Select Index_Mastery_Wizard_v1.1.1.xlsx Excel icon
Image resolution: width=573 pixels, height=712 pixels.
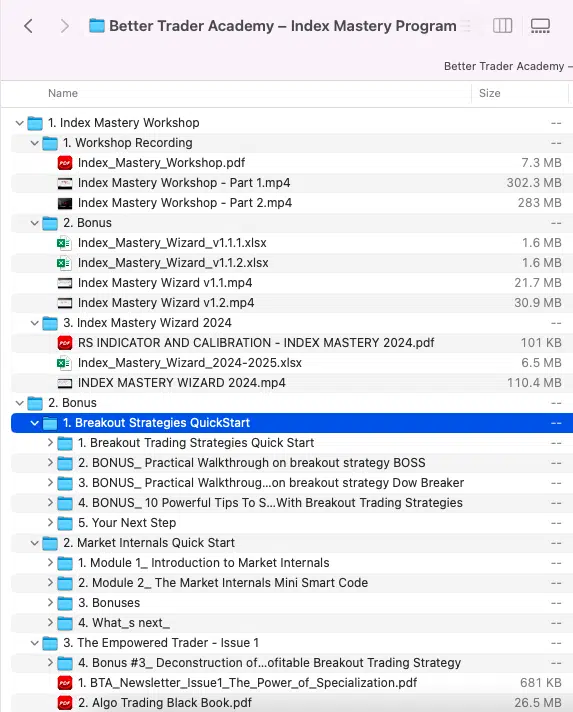(64, 243)
